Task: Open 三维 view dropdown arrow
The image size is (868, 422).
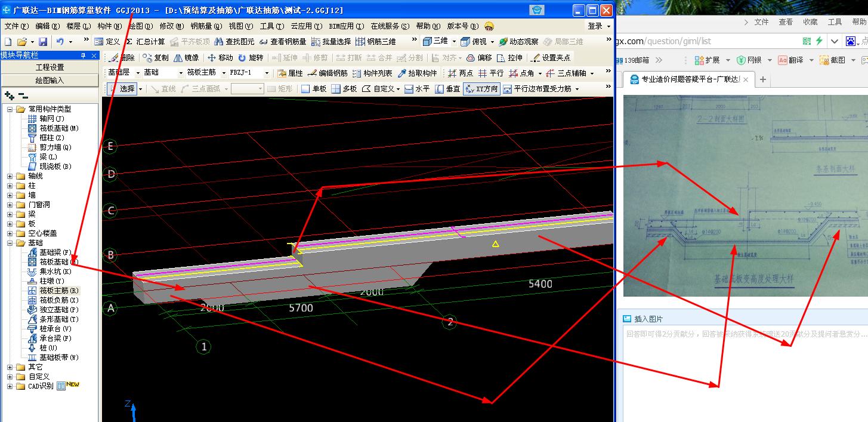Action: pos(454,42)
